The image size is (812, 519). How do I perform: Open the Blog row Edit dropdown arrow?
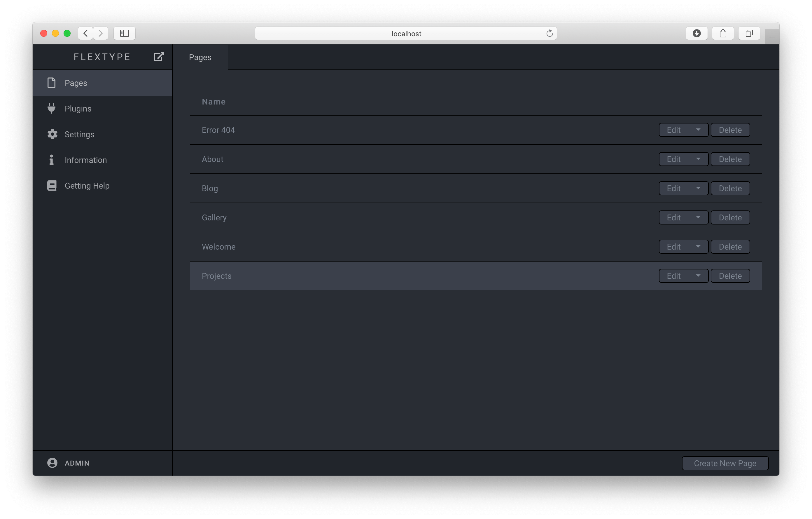pyautogui.click(x=698, y=188)
